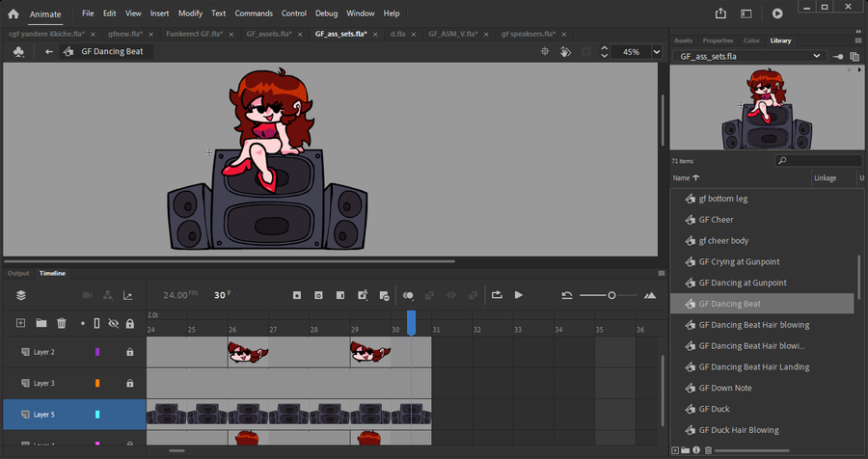This screenshot has width=868, height=459.
Task: Open the timeline graph icon
Action: 128,295
